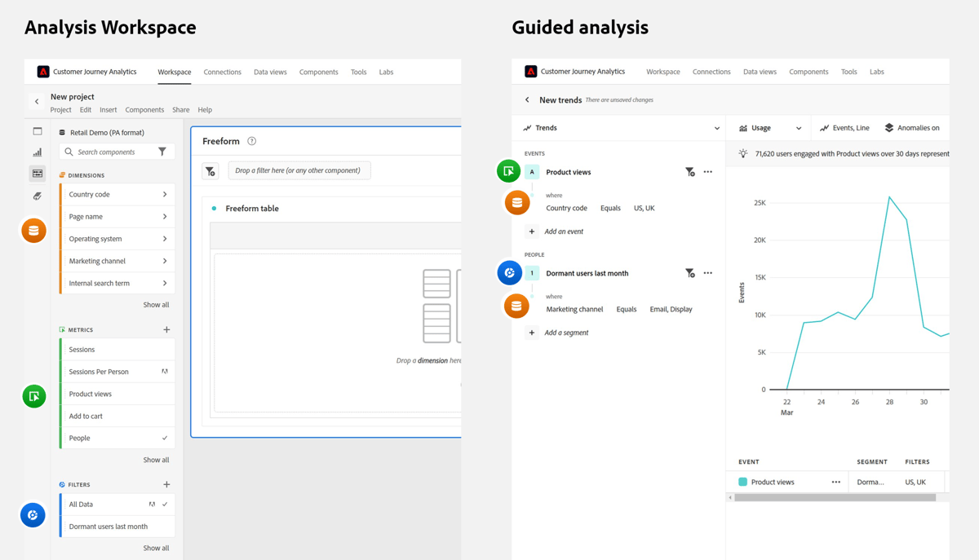Open the Components rail icon below the bar chart
This screenshot has width=979, height=560.
click(37, 173)
